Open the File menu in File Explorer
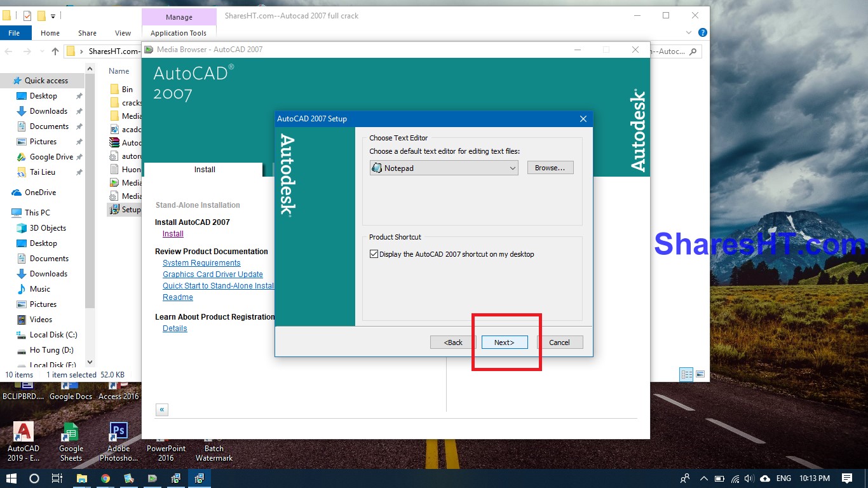 point(14,33)
